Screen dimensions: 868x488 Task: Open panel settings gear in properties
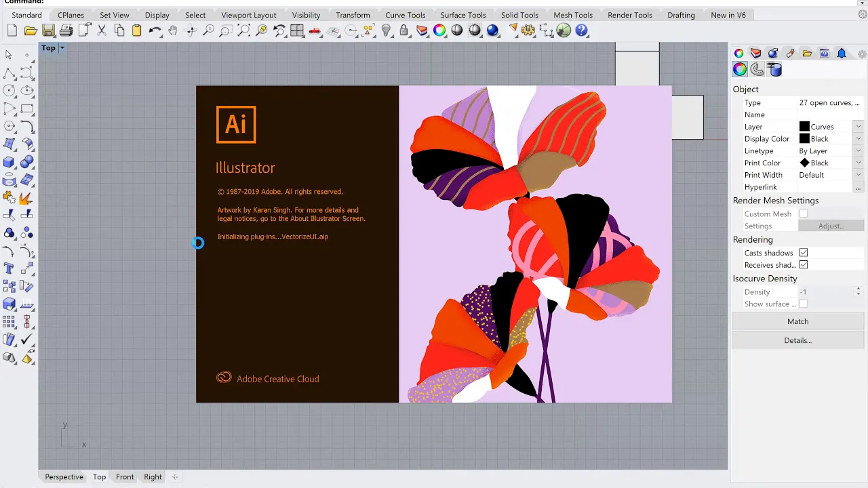click(862, 54)
